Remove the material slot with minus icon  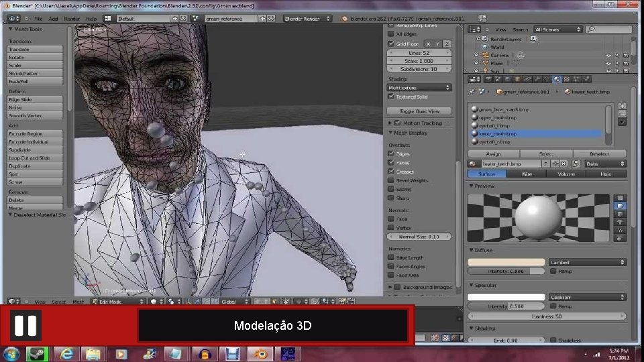623,114
